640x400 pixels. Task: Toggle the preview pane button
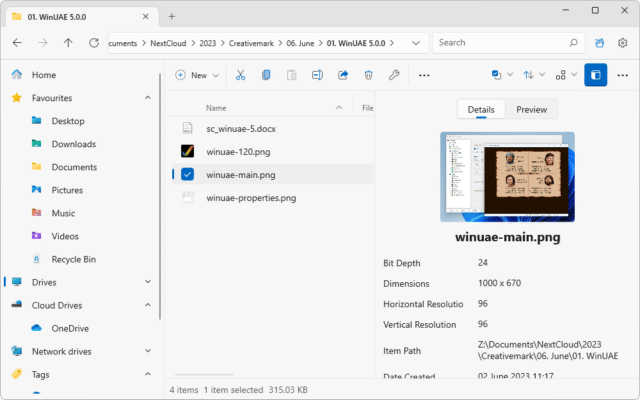point(596,75)
